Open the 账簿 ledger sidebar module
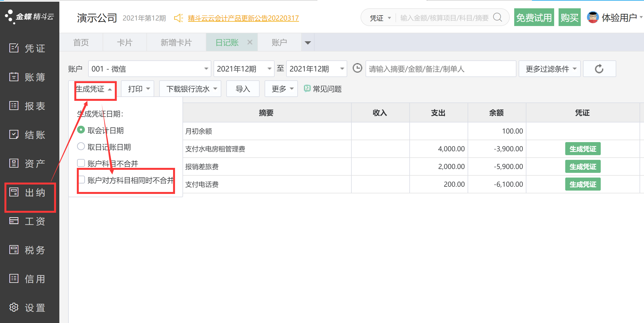This screenshot has height=323, width=644. click(28, 77)
